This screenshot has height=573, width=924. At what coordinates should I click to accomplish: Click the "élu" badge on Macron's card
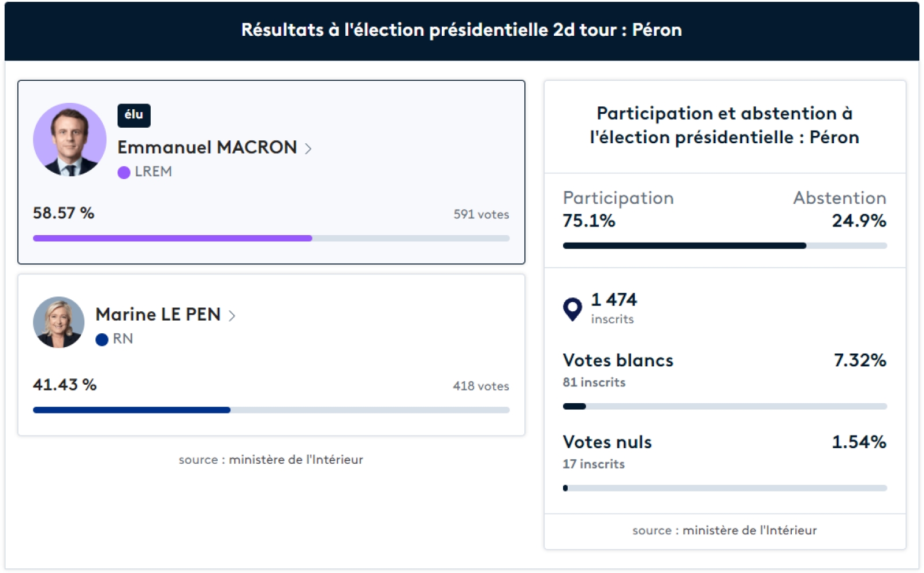[x=134, y=115]
